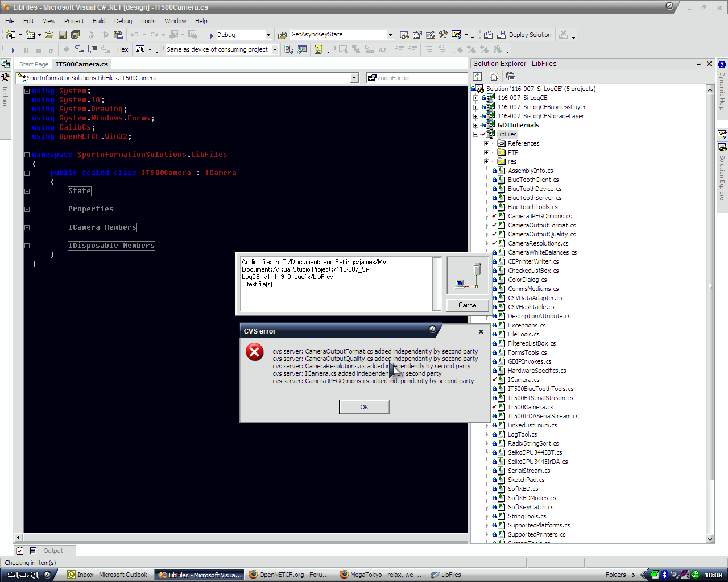
Task: Expand the IDisposable Members code region
Action: (27, 246)
